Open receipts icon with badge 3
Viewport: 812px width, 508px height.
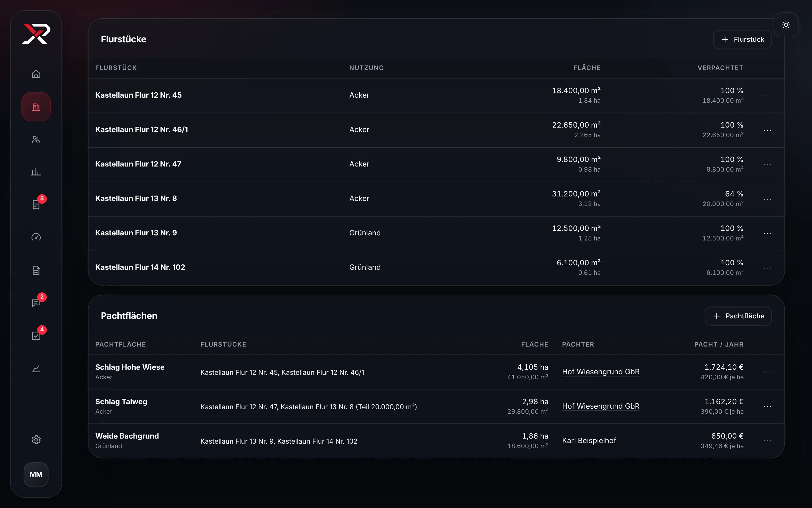[36, 205]
